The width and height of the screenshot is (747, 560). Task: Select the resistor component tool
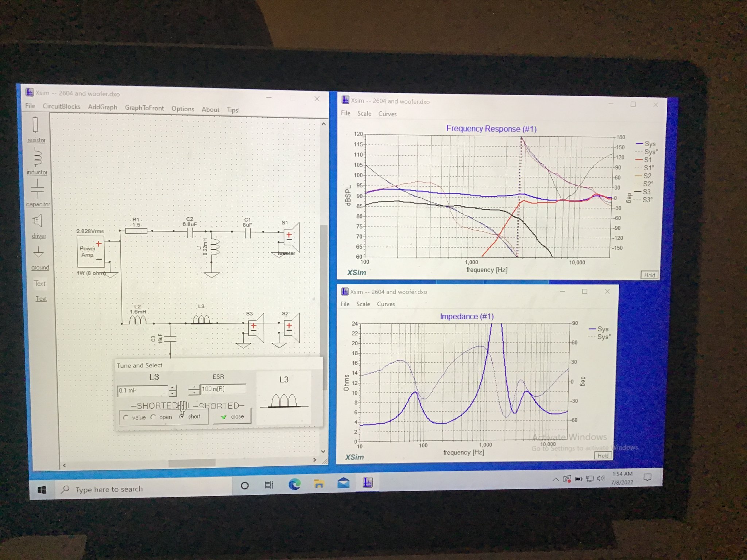click(x=36, y=129)
